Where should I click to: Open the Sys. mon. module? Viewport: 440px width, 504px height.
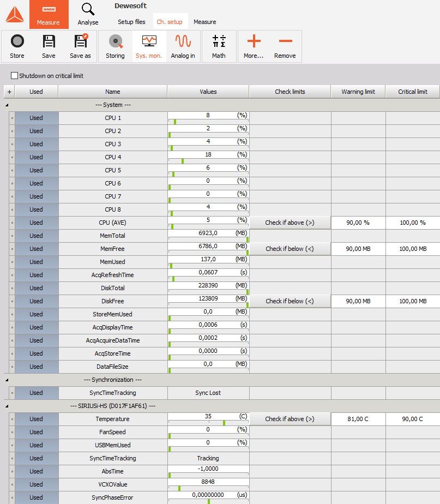coord(149,46)
